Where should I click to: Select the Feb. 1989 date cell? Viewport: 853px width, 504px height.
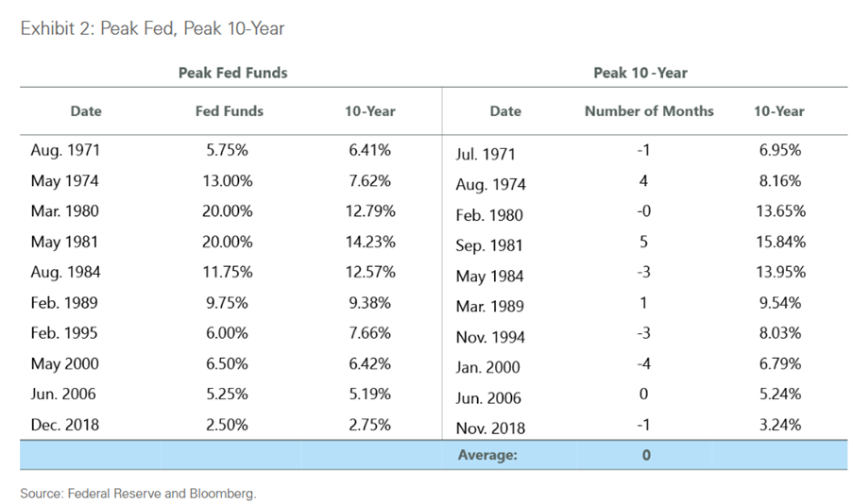65,303
